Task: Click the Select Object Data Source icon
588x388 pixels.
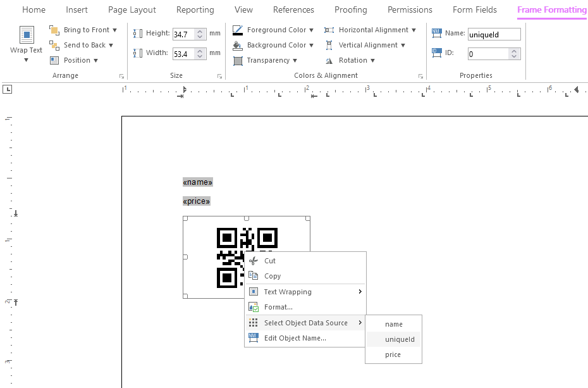Action: click(254, 323)
